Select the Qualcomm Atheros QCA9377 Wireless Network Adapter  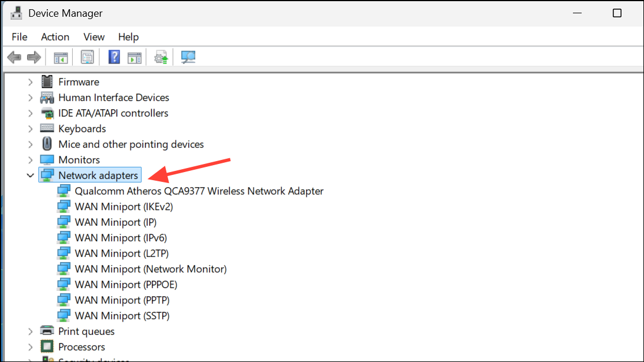click(199, 191)
